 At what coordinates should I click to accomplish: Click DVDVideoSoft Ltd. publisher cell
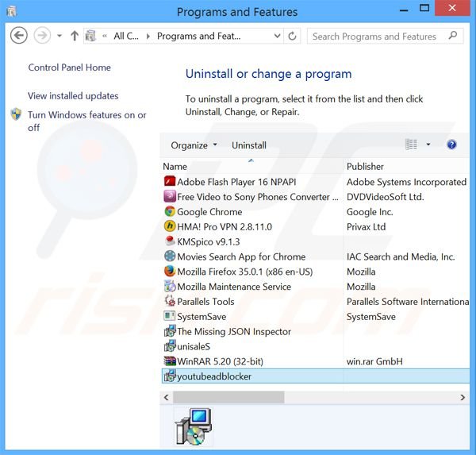(x=385, y=197)
